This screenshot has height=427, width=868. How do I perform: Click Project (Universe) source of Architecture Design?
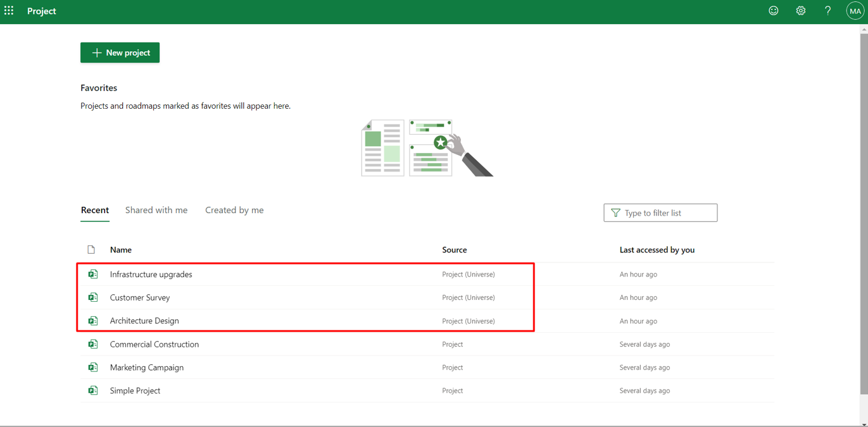(469, 321)
